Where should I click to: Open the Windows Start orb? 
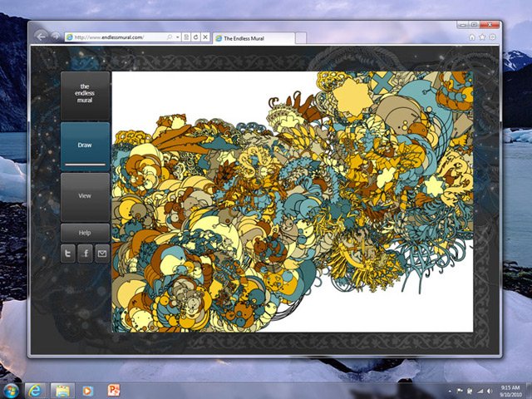pos(11,391)
